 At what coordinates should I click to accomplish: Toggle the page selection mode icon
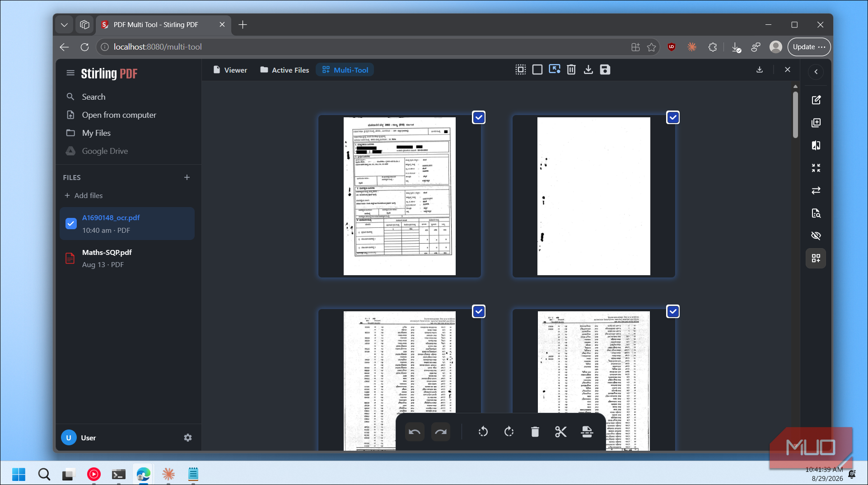[x=554, y=69]
